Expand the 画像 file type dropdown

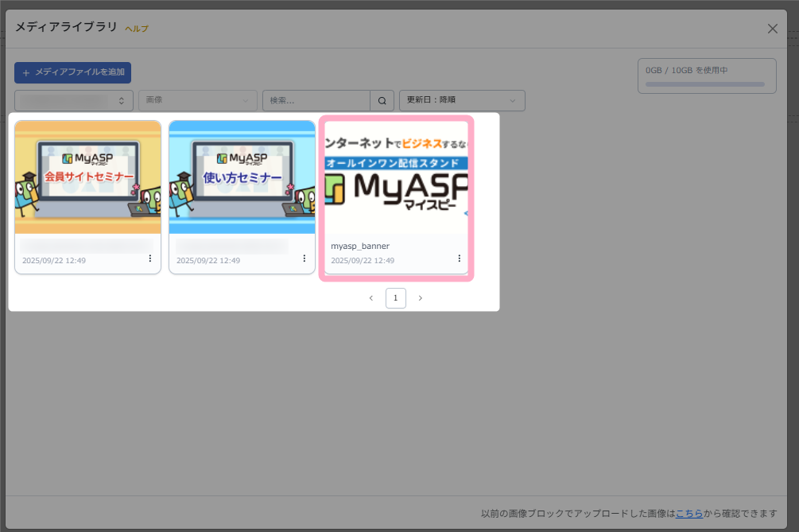tap(197, 100)
